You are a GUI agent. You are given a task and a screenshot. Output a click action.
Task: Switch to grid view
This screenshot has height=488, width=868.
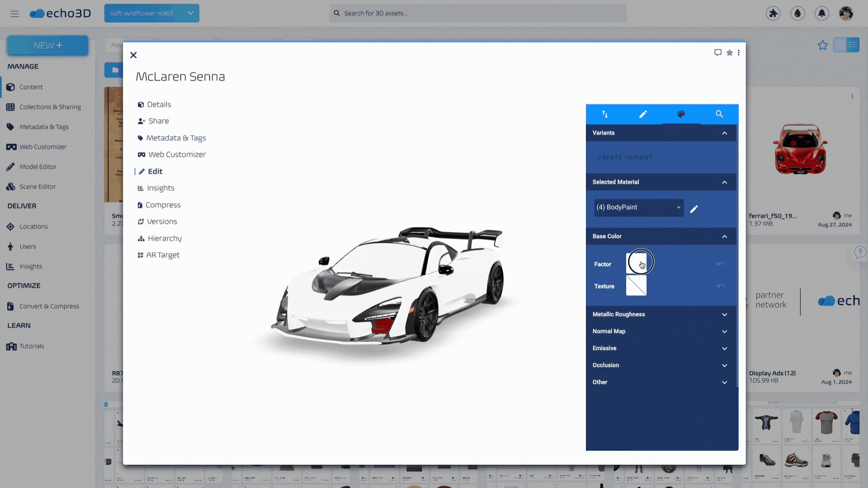click(x=840, y=45)
